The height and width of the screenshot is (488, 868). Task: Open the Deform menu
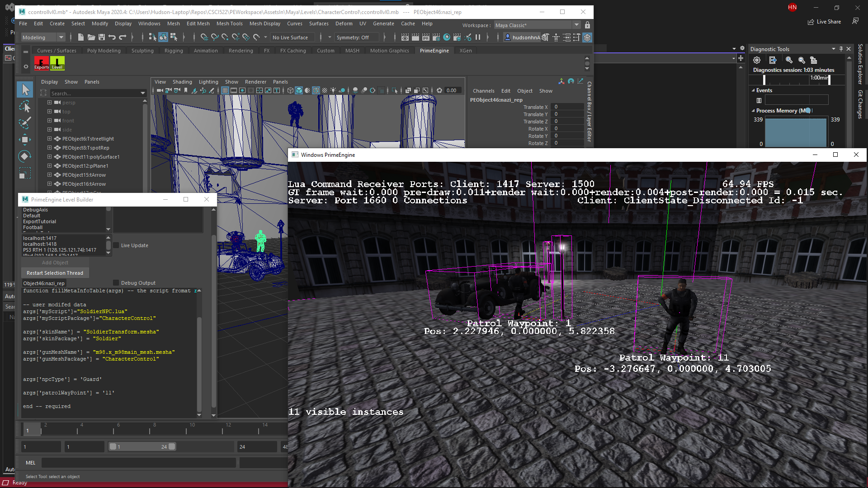[x=344, y=23]
